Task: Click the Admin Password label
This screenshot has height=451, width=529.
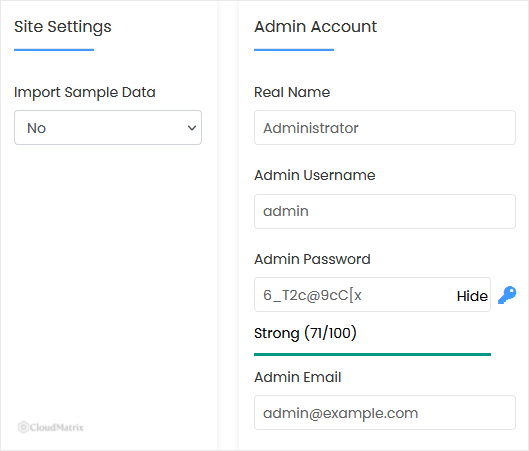Action: [x=312, y=259]
